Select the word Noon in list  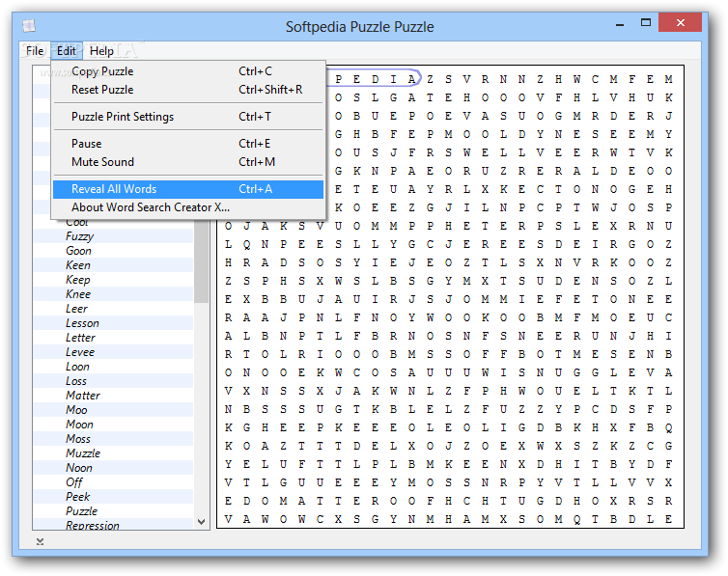pos(79,468)
